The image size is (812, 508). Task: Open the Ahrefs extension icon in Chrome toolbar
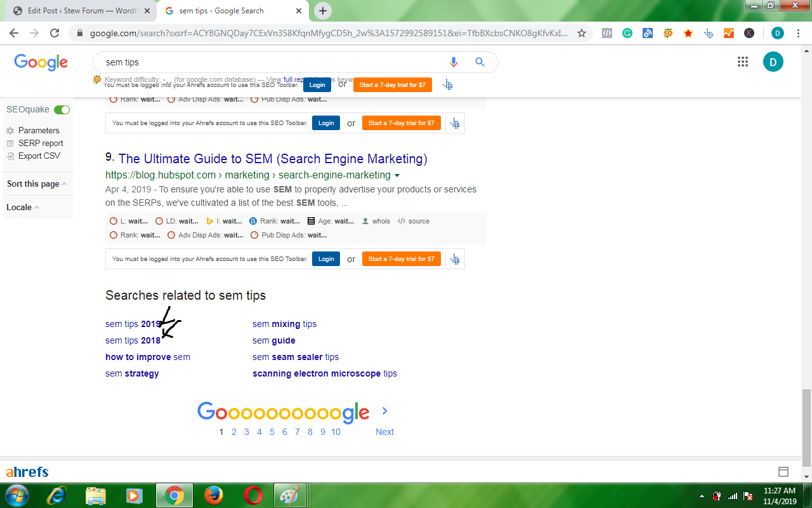(x=709, y=33)
